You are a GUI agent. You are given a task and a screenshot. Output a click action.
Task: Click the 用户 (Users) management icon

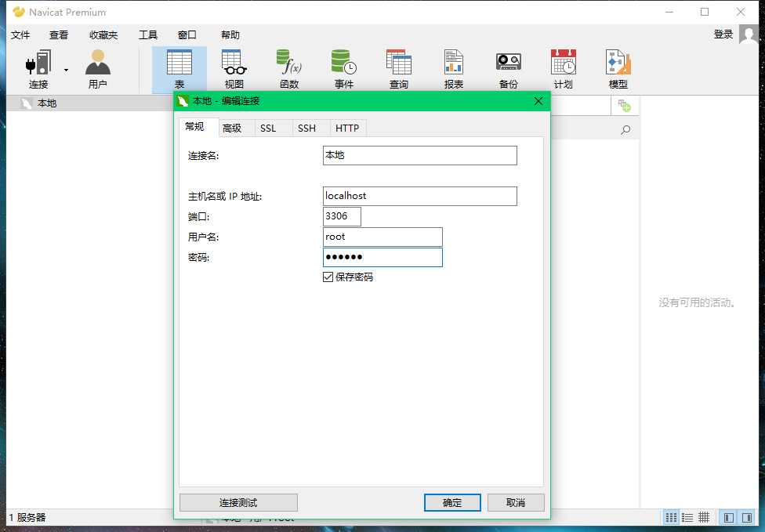pyautogui.click(x=96, y=67)
